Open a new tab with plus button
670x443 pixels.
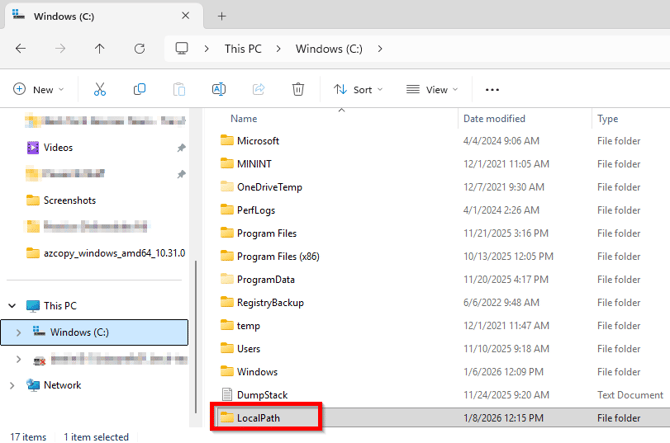point(221,16)
